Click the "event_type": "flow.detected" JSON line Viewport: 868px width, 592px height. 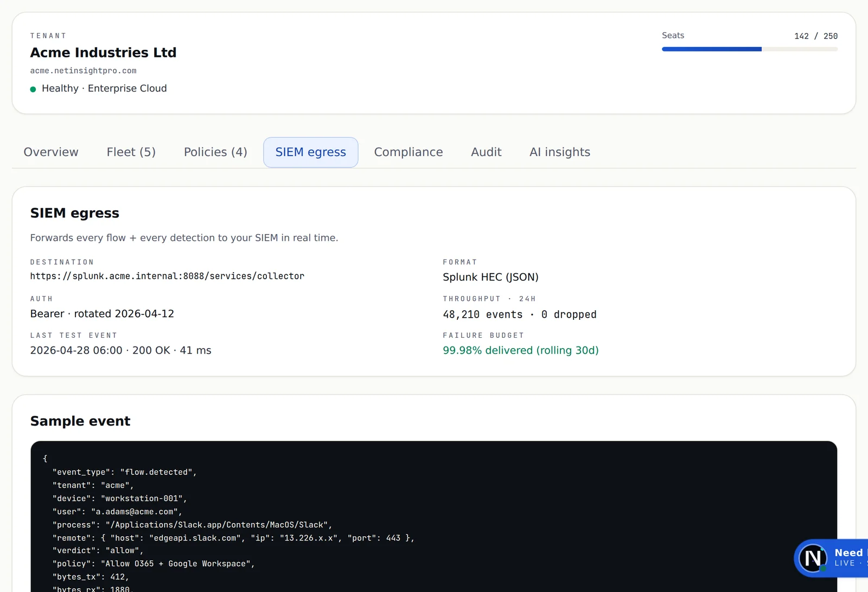pos(125,472)
